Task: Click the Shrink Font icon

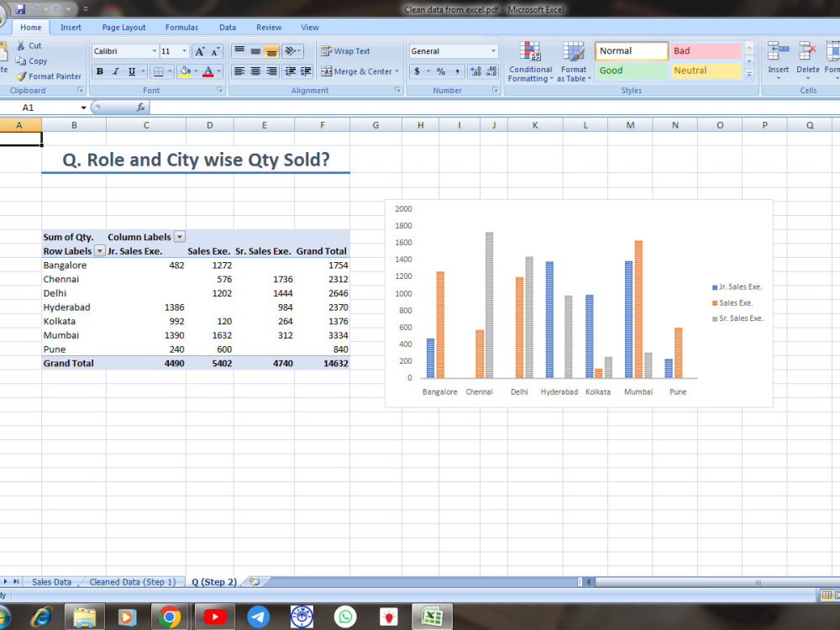Action: point(215,51)
